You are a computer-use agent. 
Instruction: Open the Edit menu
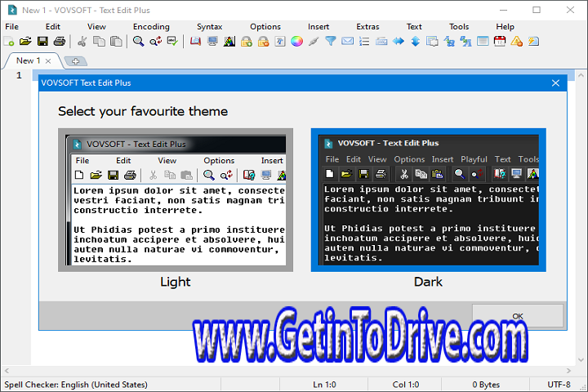53,27
